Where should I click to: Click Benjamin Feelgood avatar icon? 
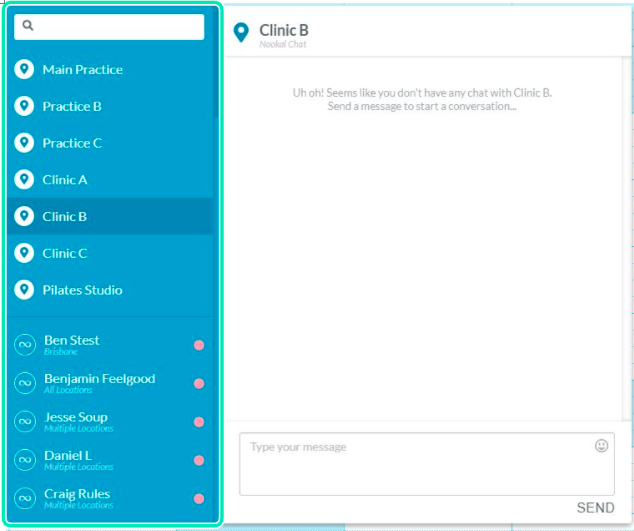(x=25, y=383)
